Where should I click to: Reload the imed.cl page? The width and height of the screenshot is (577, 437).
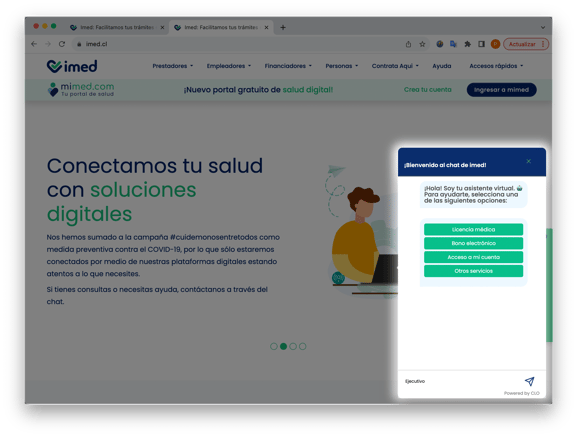pyautogui.click(x=62, y=44)
